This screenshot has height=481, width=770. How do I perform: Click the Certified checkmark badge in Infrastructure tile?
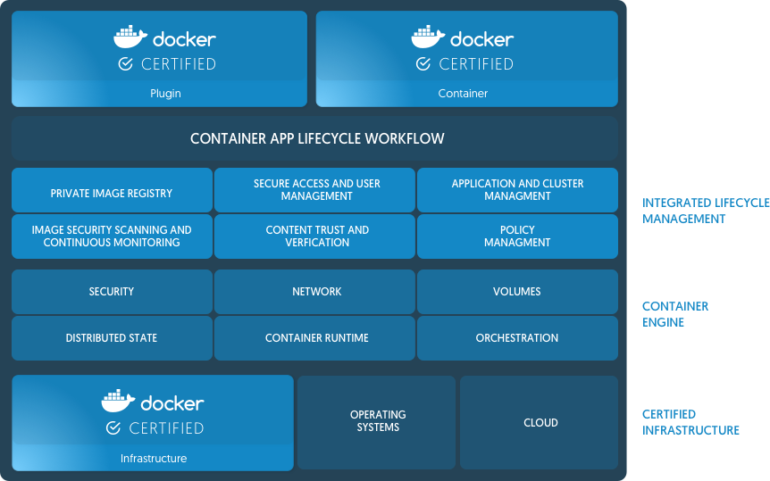click(x=113, y=428)
